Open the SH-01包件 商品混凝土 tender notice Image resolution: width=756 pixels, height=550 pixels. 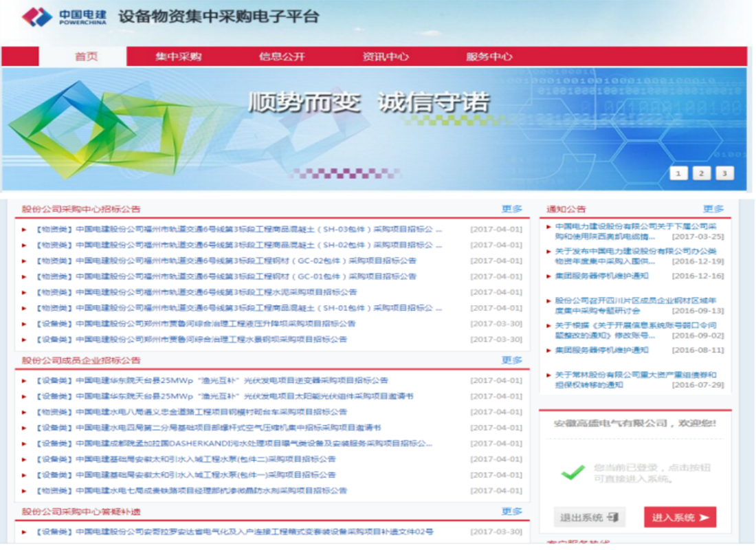[239, 308]
